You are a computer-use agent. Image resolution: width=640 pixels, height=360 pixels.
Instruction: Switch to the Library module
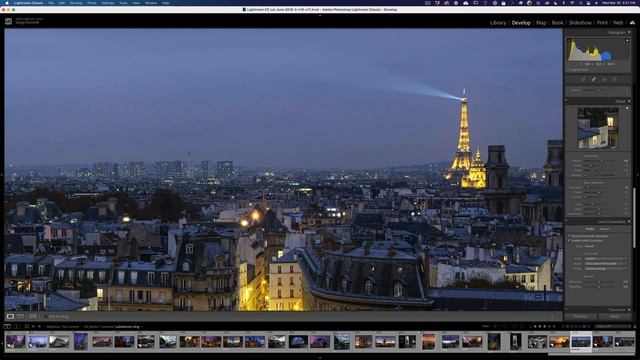point(498,23)
